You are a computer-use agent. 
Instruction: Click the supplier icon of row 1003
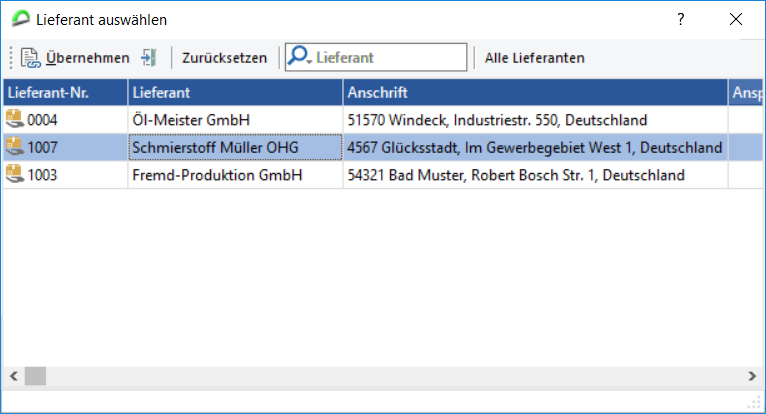coord(15,174)
